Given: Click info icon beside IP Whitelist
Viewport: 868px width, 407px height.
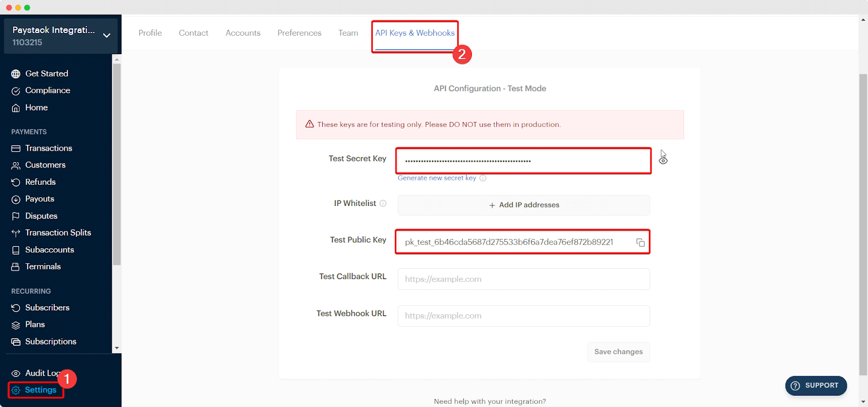Looking at the screenshot, I should [x=383, y=203].
